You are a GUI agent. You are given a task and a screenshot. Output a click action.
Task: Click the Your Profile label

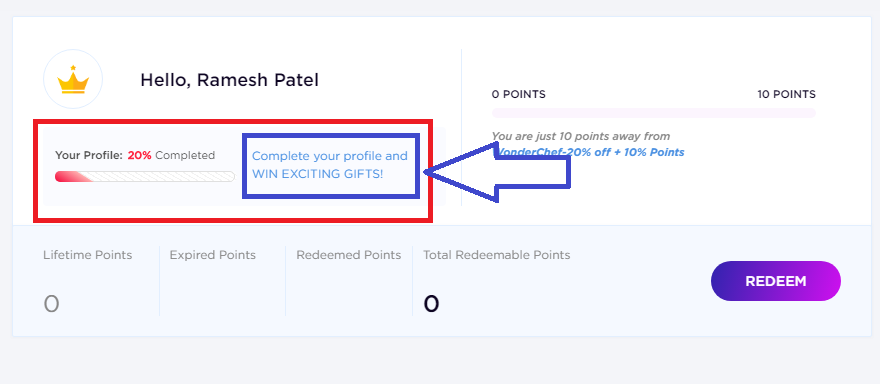(x=89, y=156)
